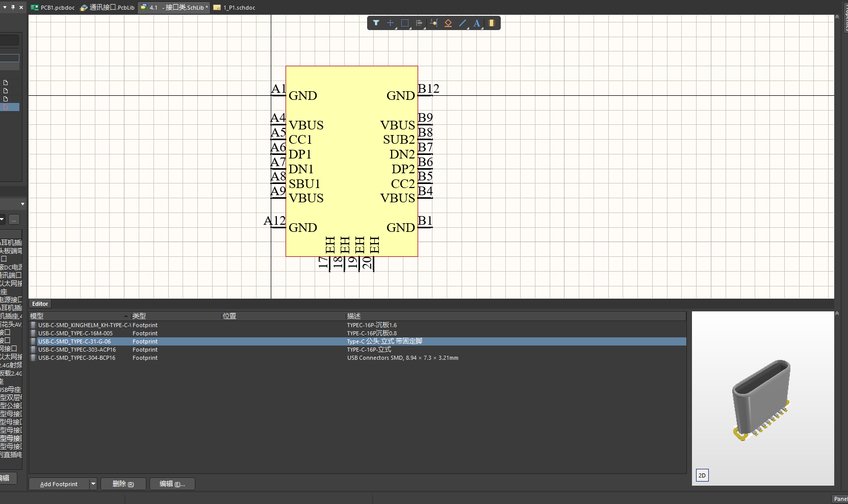Click the left panel ellipsis (...) button
The height and width of the screenshot is (504, 848).
coord(14,220)
